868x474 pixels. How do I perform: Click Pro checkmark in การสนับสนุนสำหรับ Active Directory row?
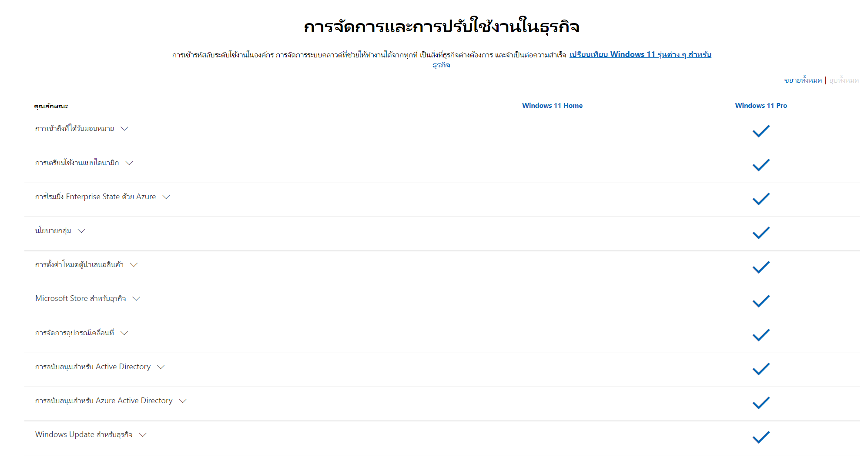point(761,369)
